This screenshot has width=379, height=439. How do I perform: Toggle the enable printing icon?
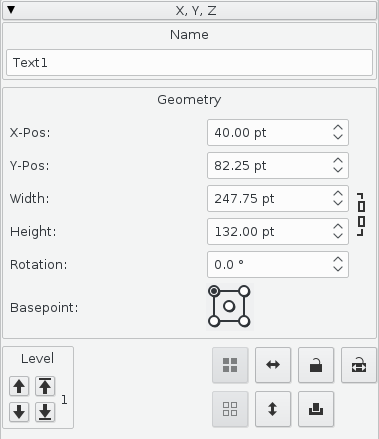pos(316,409)
